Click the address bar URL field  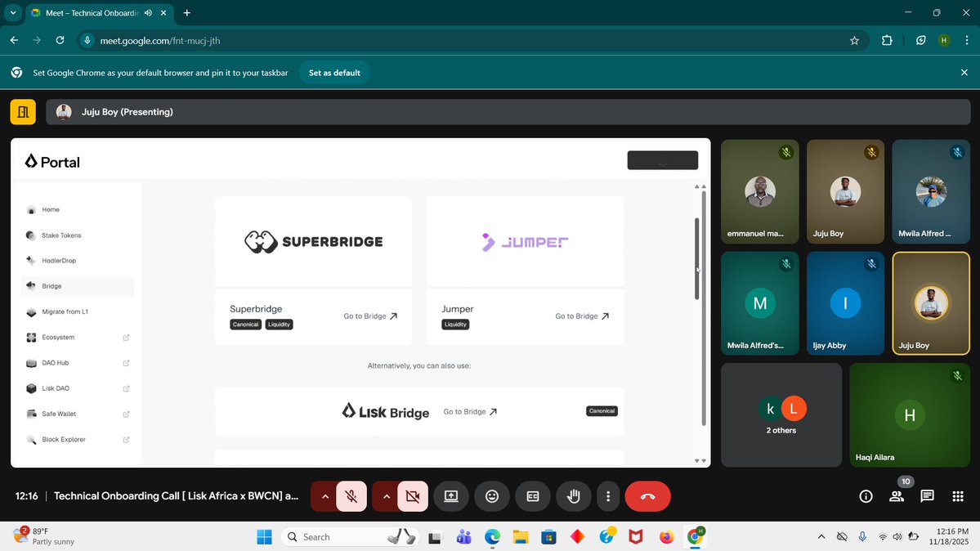(469, 41)
